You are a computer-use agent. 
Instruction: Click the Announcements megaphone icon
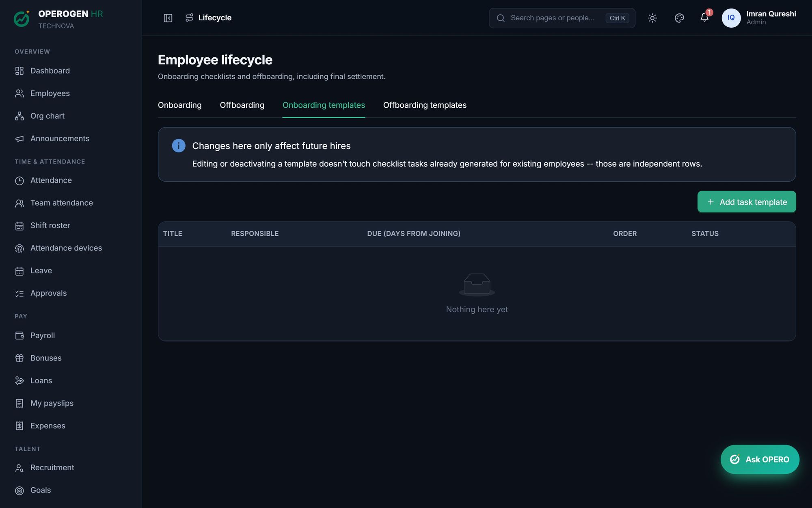[x=19, y=139]
